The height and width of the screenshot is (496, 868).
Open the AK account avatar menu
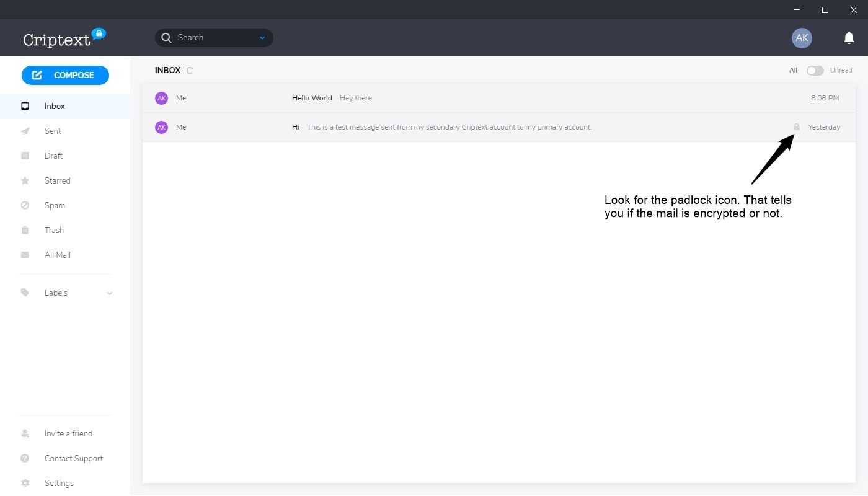click(x=802, y=38)
